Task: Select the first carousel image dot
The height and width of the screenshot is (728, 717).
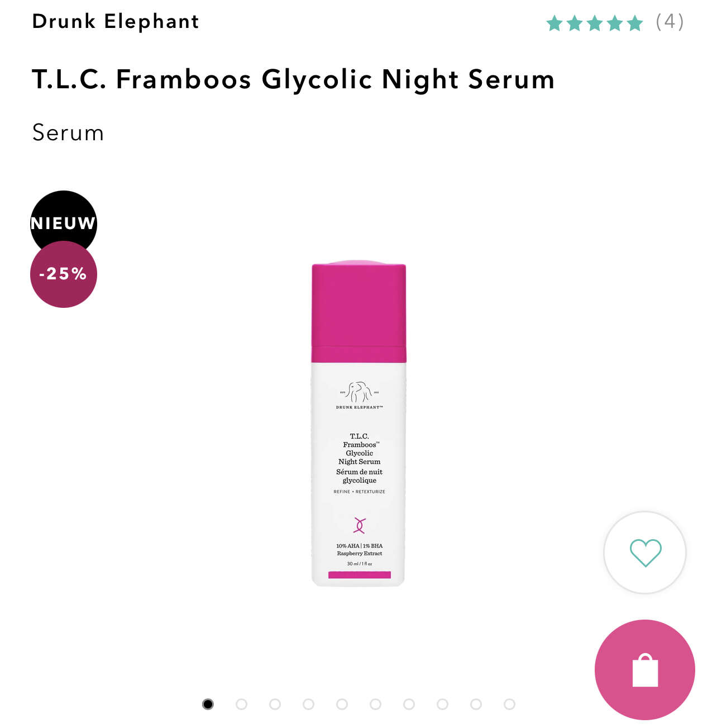Action: tap(208, 704)
